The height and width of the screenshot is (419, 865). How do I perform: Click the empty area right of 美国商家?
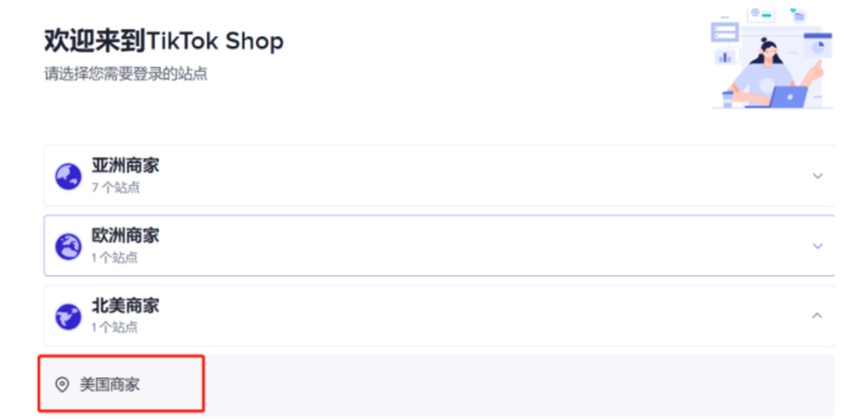(520, 384)
